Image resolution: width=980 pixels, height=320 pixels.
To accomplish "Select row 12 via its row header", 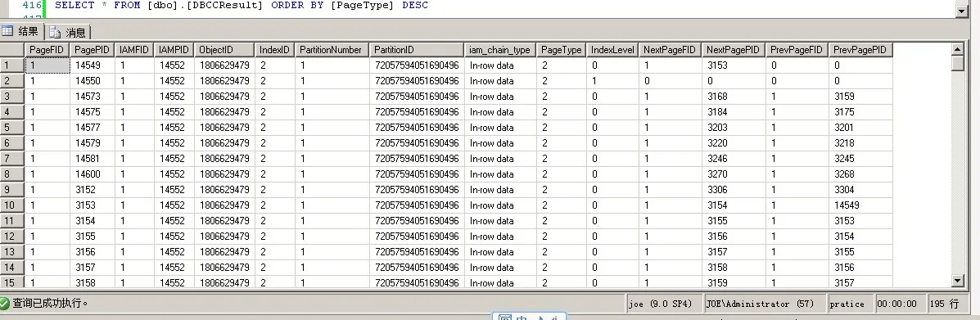I will (x=12, y=237).
